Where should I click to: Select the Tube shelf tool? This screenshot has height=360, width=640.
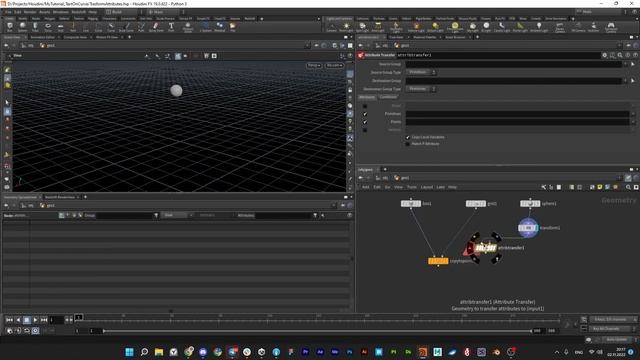tap(35, 27)
